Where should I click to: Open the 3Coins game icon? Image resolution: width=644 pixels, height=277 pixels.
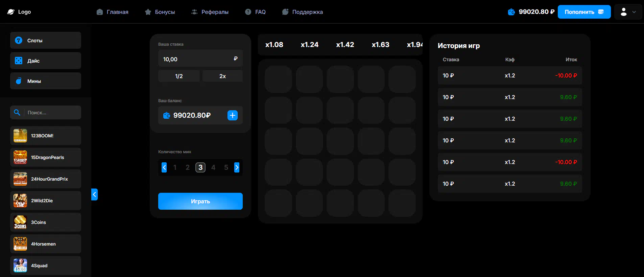(x=20, y=222)
